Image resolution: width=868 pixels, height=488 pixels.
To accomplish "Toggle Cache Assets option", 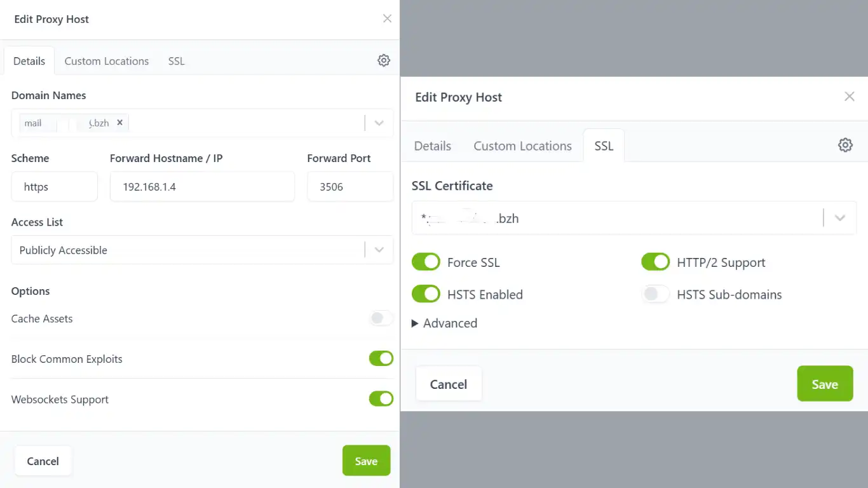I will (x=381, y=318).
